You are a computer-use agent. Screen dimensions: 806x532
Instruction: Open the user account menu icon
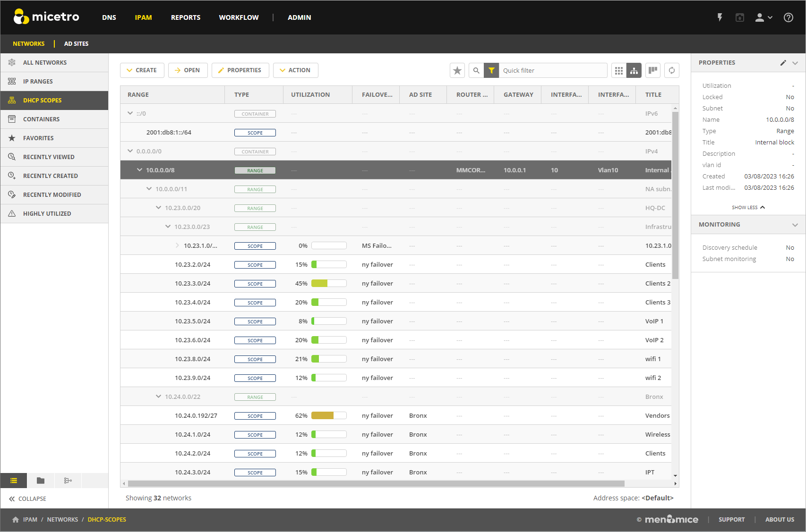point(763,17)
